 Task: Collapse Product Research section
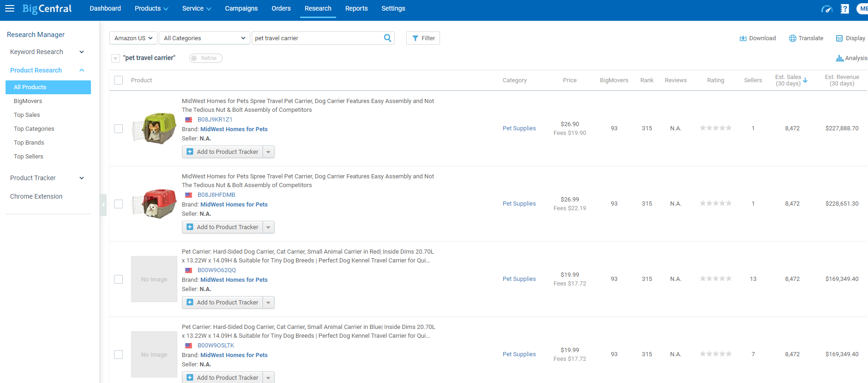(x=47, y=70)
